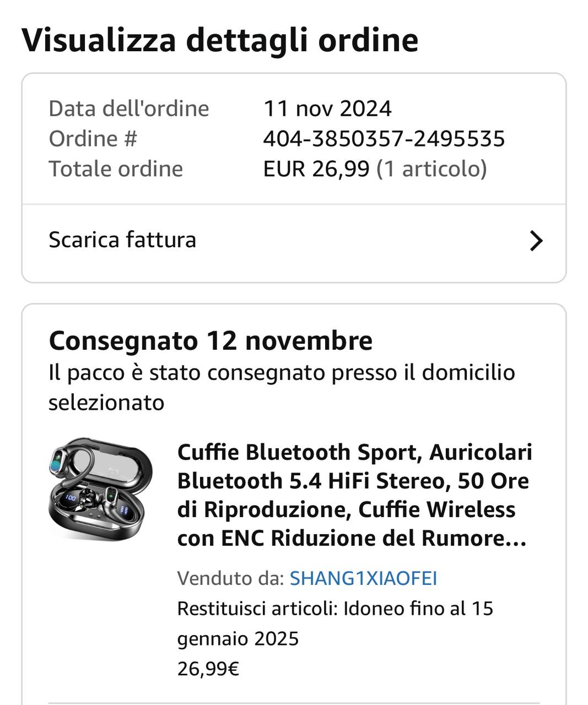Tap the Venduto da: label
Viewport: 588px width, 705px height.
230,578
